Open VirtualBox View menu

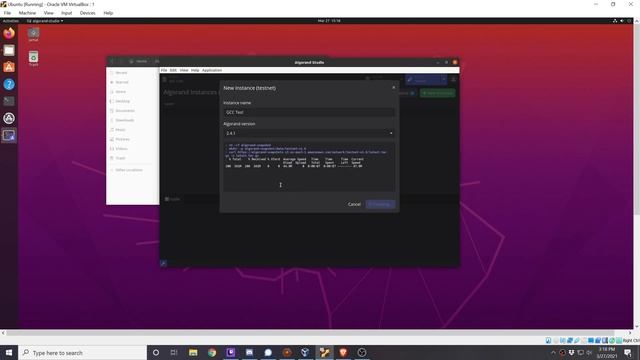coord(49,13)
